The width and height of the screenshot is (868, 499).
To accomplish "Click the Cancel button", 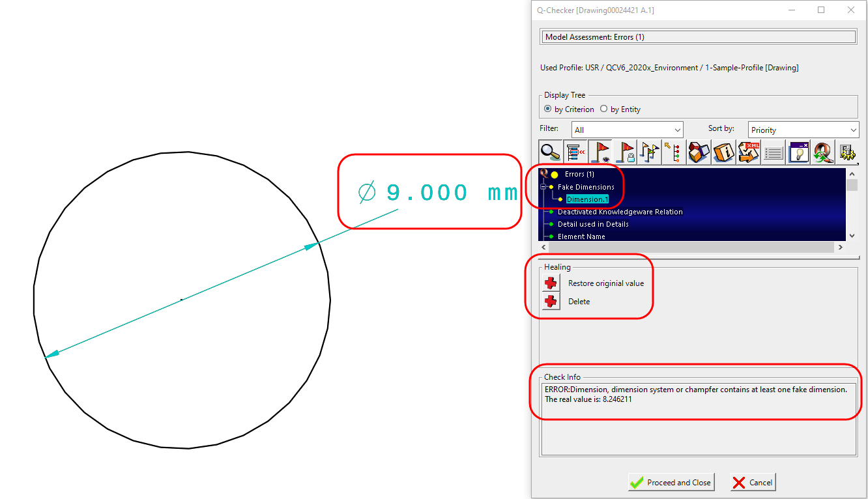I will click(753, 483).
